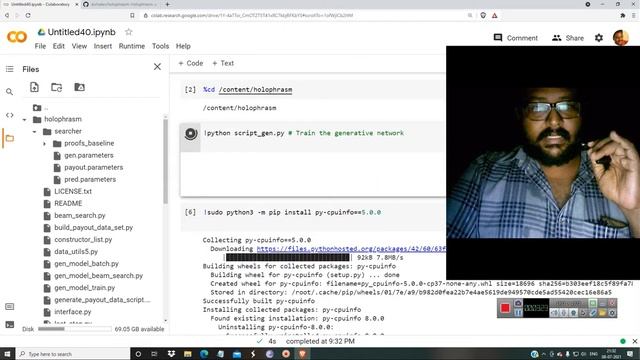
Task: Collapse the searcher folder
Action: pyautogui.click(x=35, y=131)
